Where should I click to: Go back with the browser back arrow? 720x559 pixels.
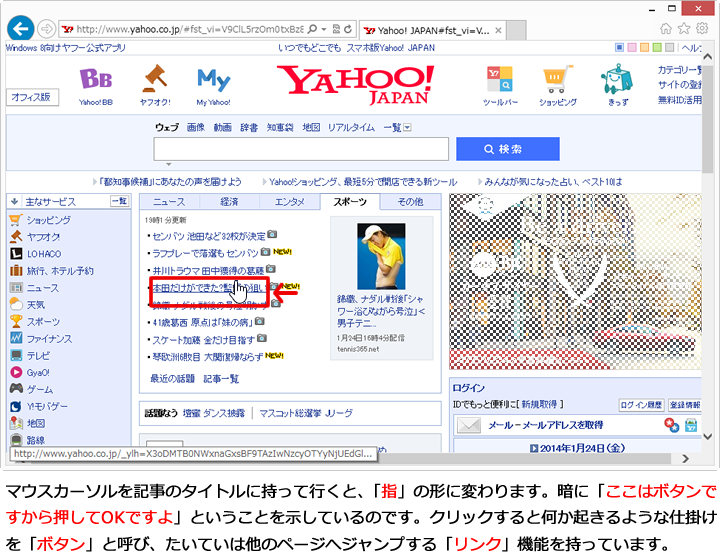pos(20,28)
